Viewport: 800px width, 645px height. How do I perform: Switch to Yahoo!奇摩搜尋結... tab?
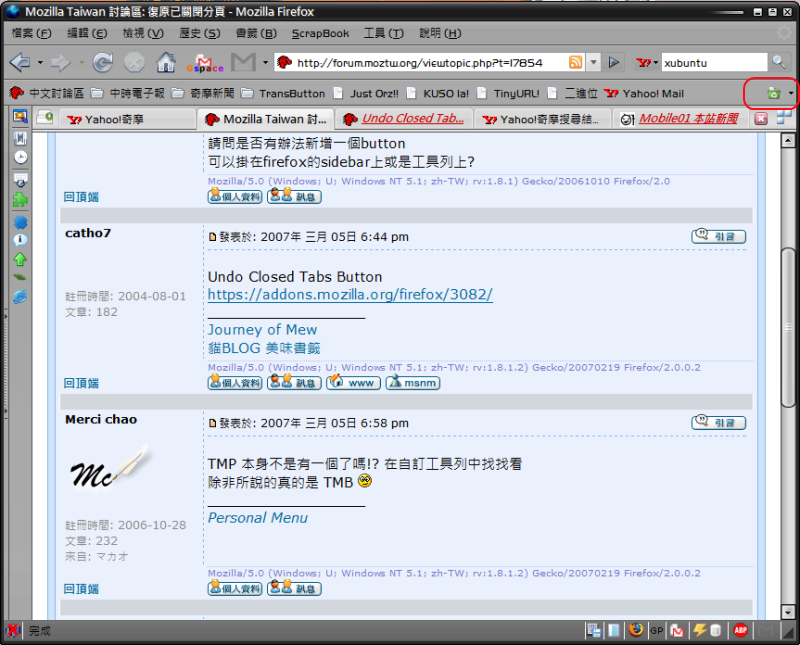543,119
